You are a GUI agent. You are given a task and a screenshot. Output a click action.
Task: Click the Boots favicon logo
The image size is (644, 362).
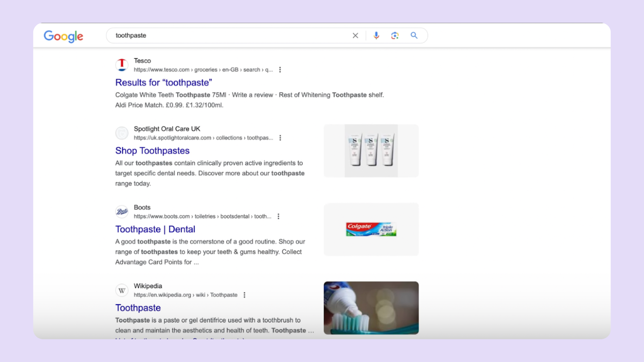tap(122, 212)
